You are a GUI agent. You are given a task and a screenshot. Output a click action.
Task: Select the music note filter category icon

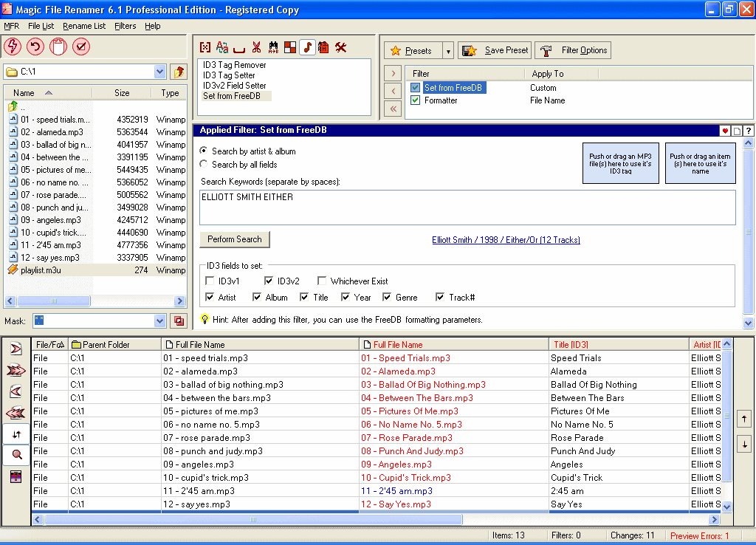(307, 48)
